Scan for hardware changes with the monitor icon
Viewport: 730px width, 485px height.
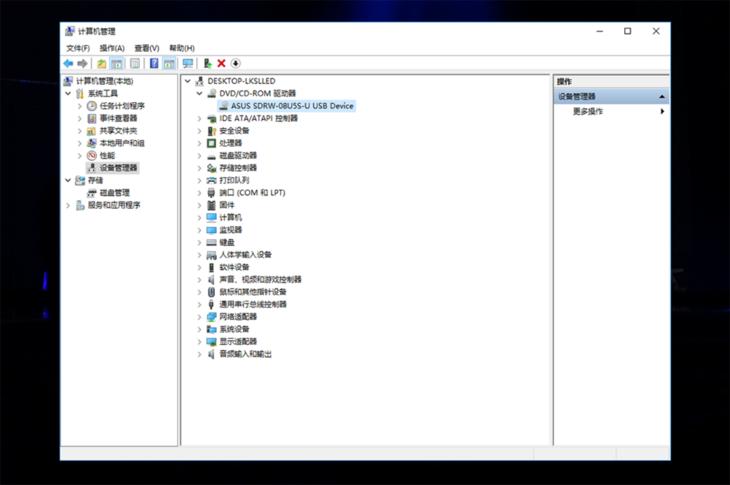(188, 63)
